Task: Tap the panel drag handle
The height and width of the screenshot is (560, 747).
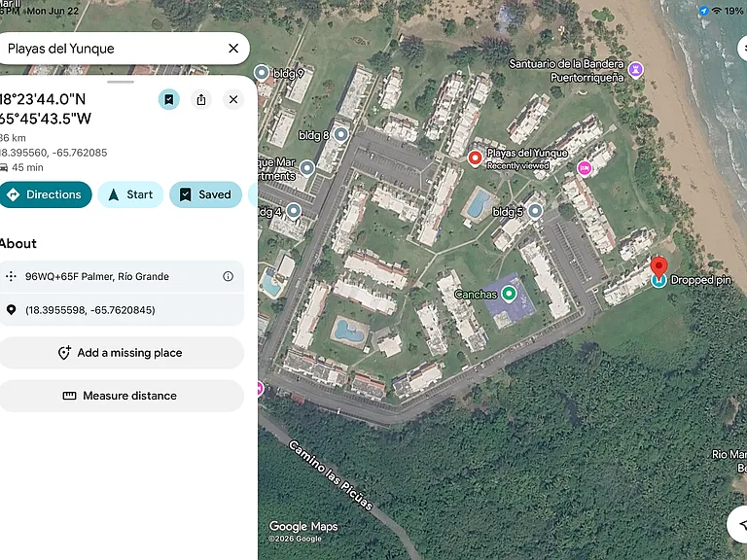Action: tap(121, 82)
